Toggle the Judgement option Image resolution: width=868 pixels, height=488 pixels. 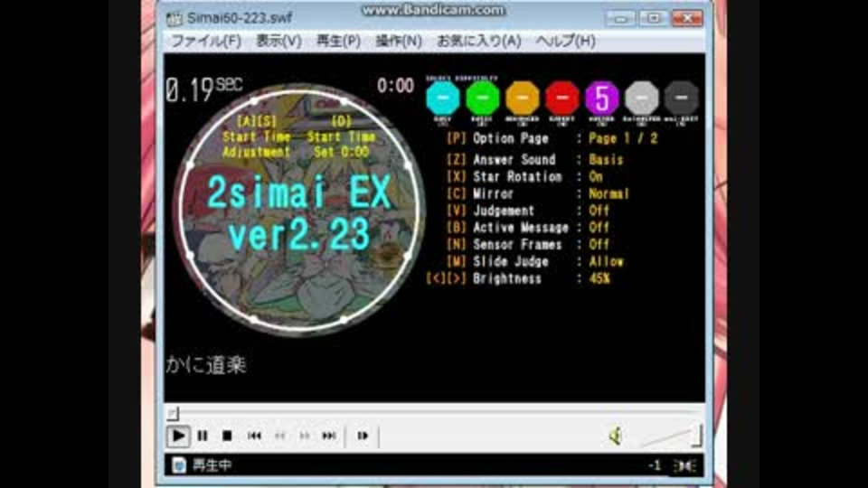point(527,211)
